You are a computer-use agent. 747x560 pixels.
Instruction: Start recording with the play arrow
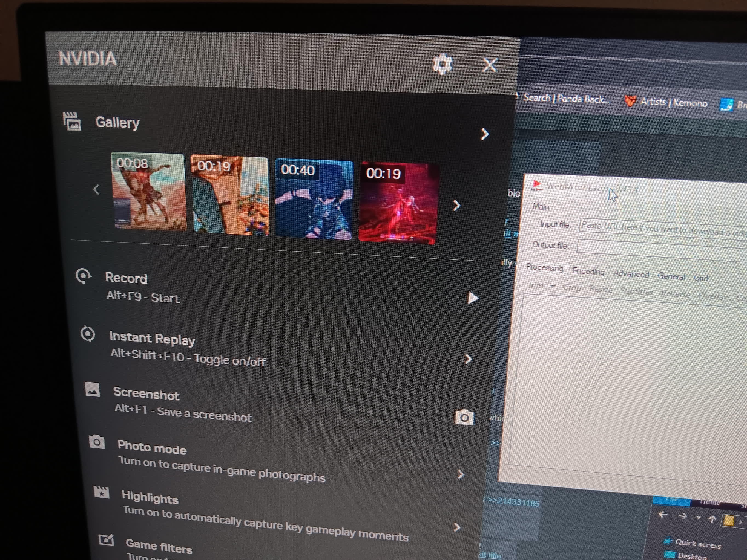click(473, 298)
